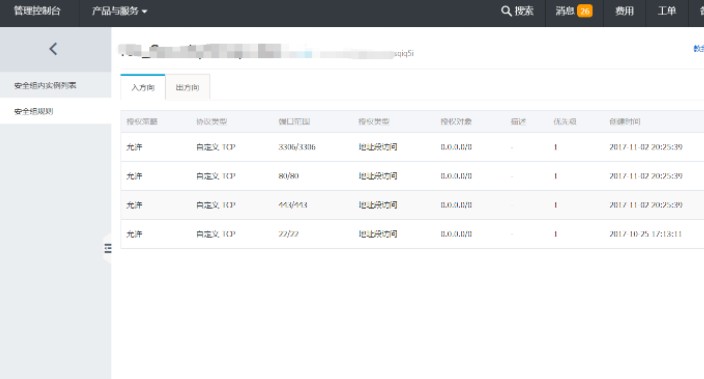Click the 搜索 text in top bar
Viewport: 704px width, 379px height.
(x=524, y=11)
